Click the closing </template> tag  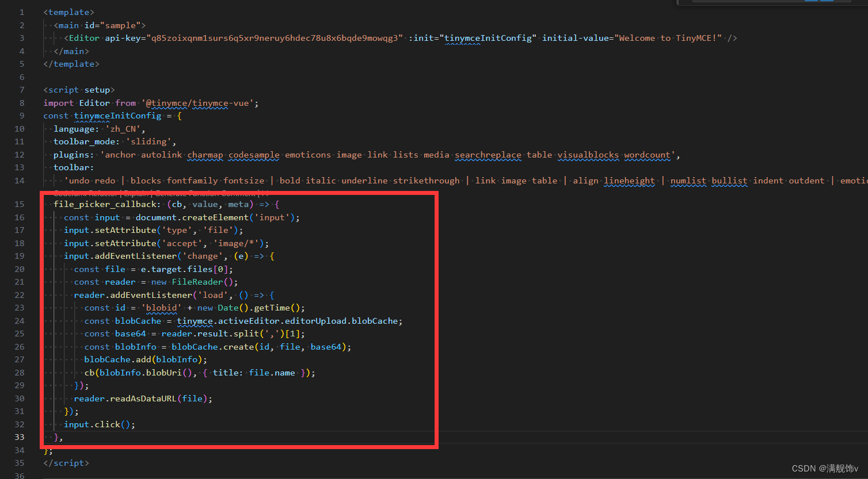(71, 64)
